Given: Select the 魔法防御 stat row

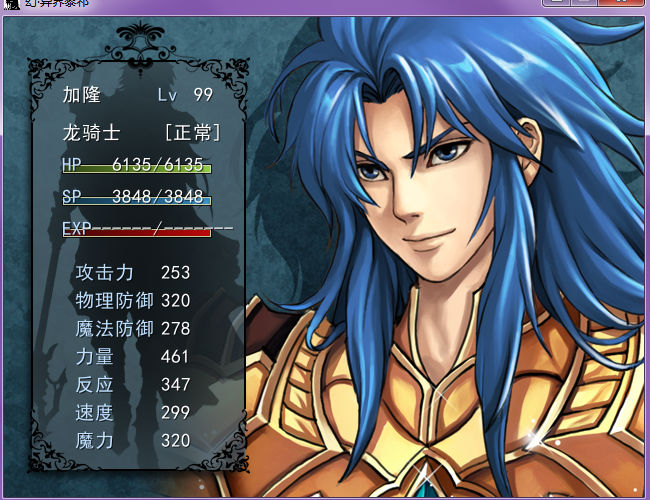Looking at the screenshot, I should pos(133,329).
